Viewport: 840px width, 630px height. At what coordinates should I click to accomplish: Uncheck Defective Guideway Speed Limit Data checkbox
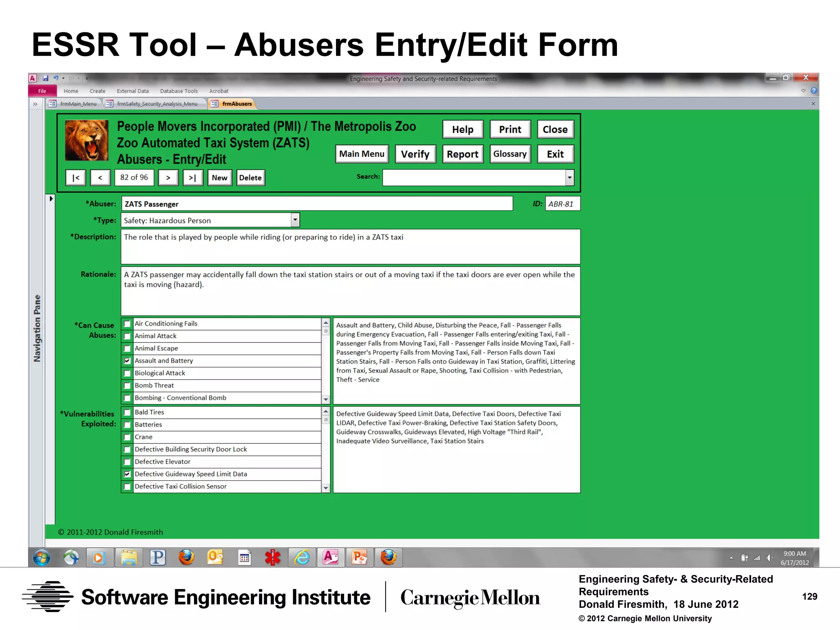coord(127,474)
